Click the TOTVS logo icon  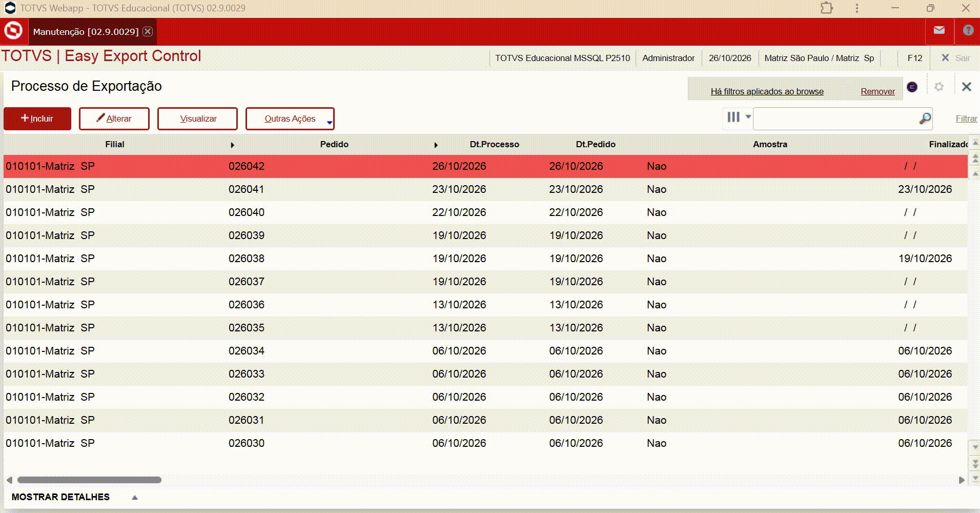click(x=13, y=31)
